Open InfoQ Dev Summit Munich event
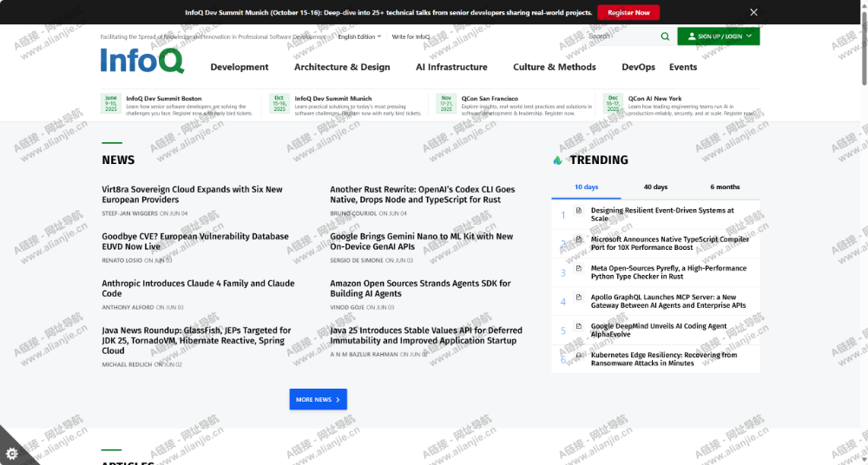 click(x=333, y=99)
